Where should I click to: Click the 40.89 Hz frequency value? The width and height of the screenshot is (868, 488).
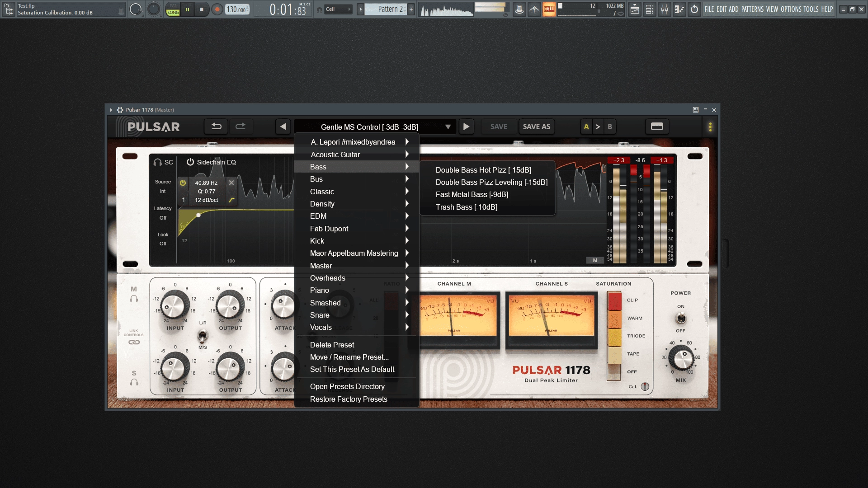pyautogui.click(x=206, y=183)
